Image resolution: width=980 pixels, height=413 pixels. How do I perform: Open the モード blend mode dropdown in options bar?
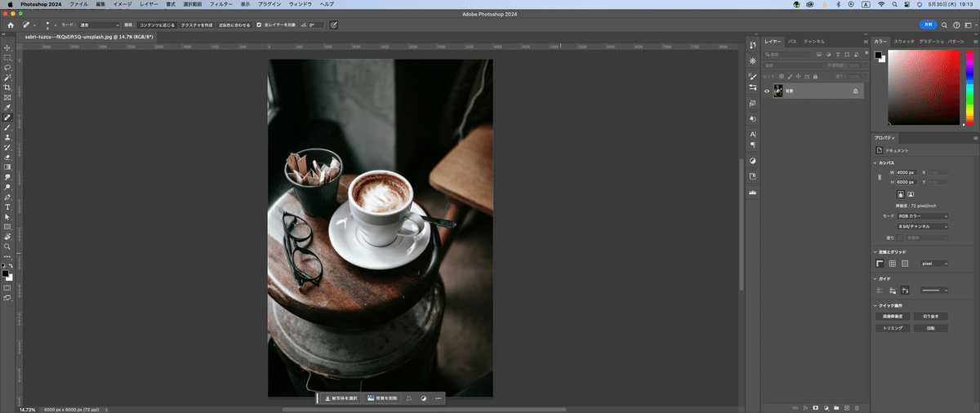[x=100, y=25]
